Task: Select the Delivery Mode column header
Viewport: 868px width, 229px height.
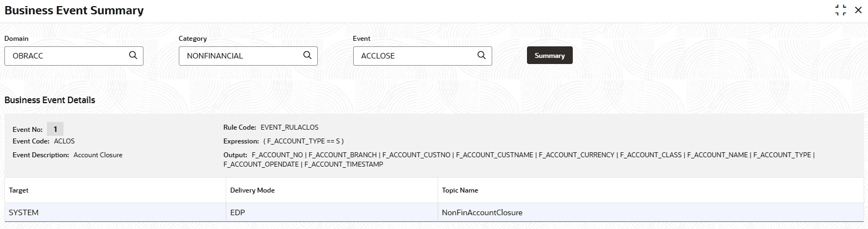Action: (252, 190)
